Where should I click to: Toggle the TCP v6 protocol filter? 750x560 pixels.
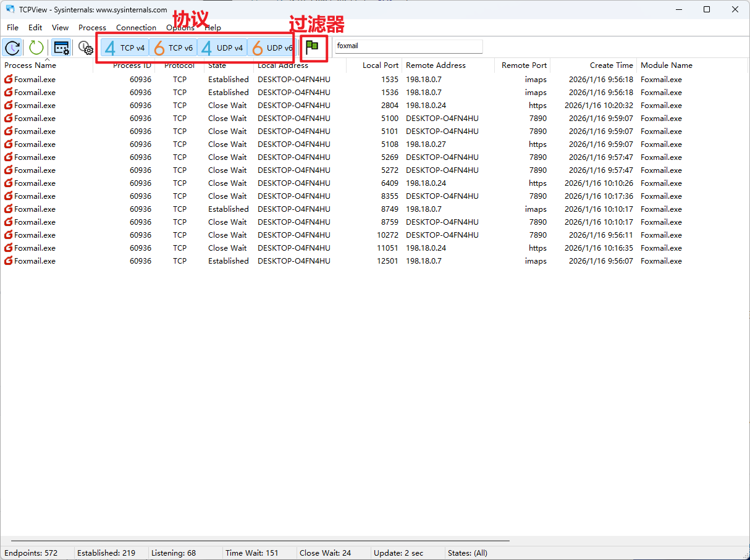click(173, 48)
